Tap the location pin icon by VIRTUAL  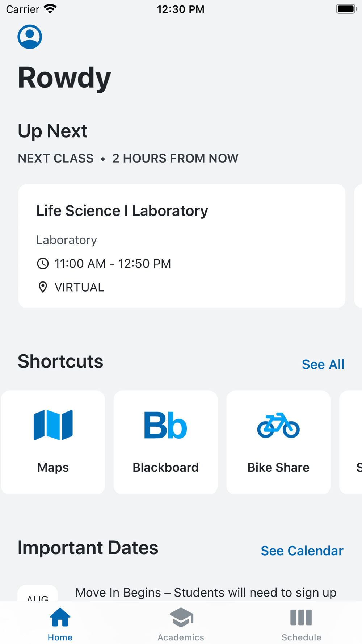43,287
